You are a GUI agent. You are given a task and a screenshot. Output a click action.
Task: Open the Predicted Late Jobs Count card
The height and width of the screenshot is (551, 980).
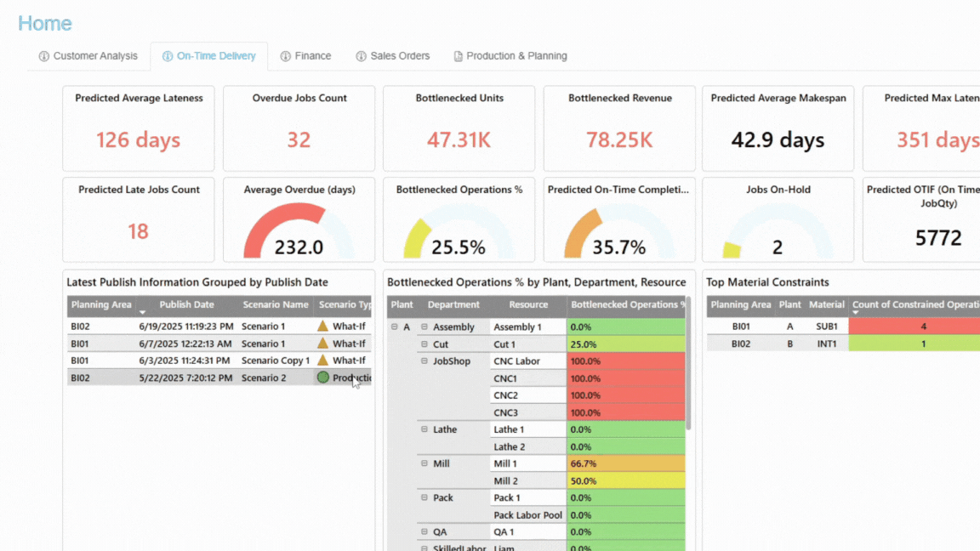[138, 219]
